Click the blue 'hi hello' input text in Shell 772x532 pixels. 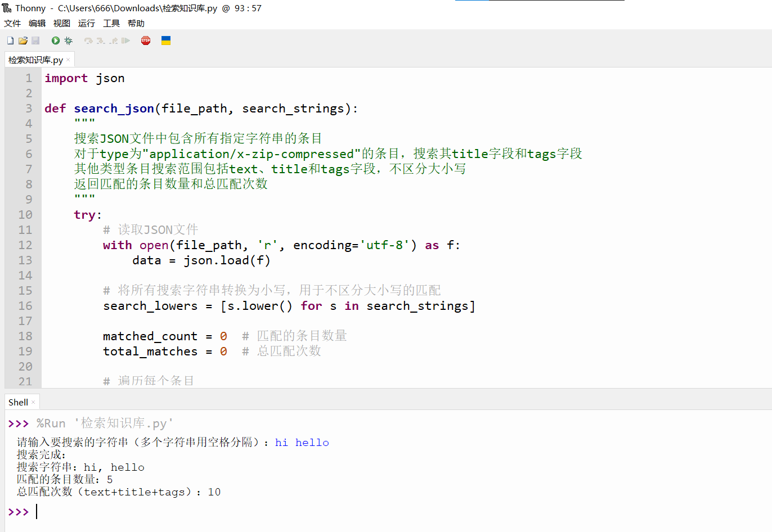pyautogui.click(x=302, y=443)
